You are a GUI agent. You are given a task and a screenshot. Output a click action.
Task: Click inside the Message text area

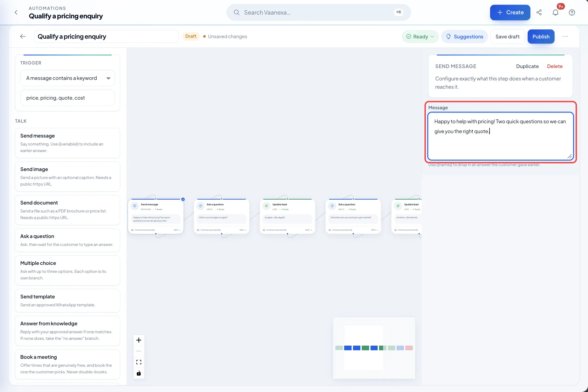501,136
